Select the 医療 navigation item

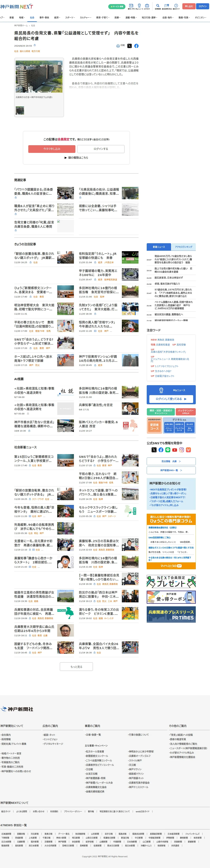117,17
